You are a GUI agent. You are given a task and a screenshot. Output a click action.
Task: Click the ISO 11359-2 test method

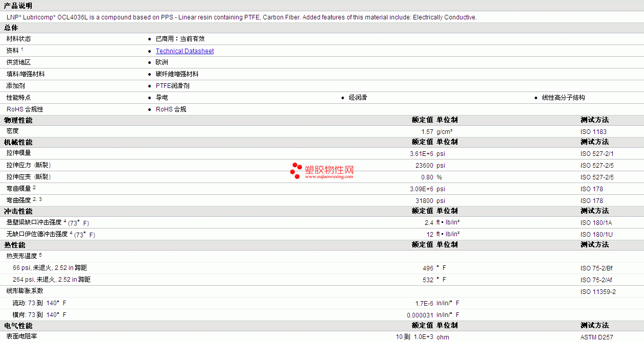click(599, 292)
